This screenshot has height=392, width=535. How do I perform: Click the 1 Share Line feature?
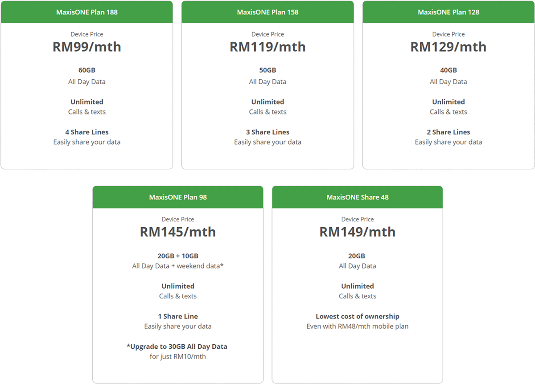(178, 317)
